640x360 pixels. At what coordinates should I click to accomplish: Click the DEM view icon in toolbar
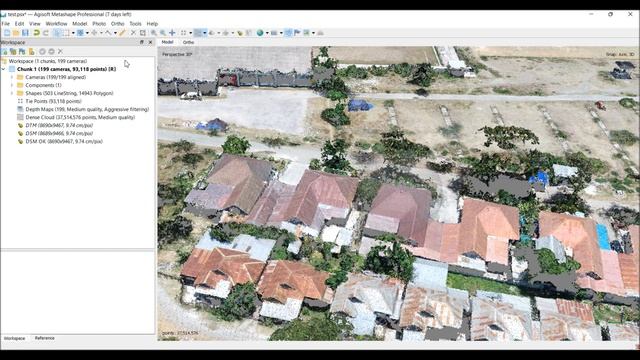click(x=240, y=33)
